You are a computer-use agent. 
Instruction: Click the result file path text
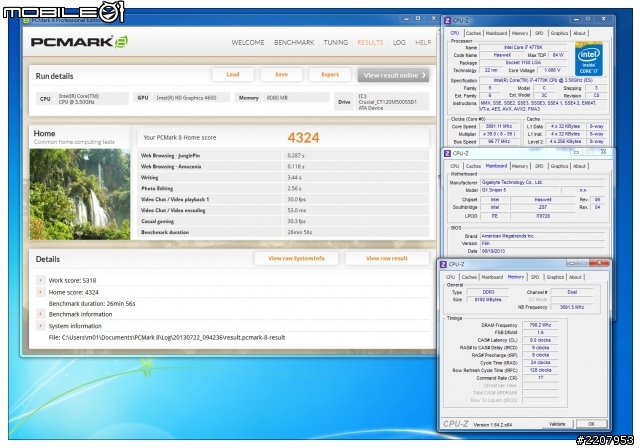click(167, 337)
